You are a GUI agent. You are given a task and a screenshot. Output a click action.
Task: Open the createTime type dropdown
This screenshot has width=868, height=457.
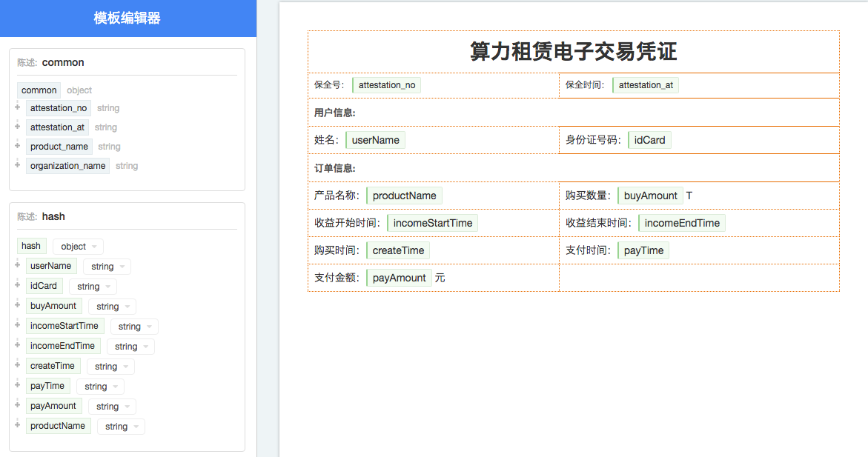point(110,366)
